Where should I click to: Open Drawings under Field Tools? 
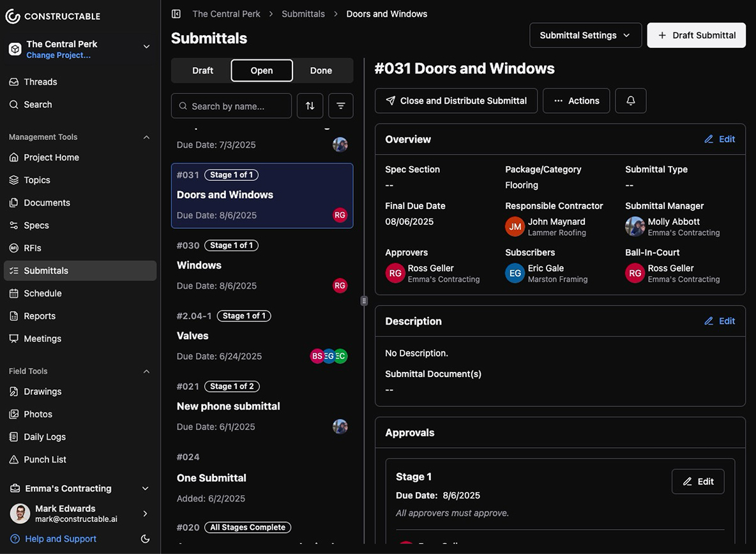point(42,391)
